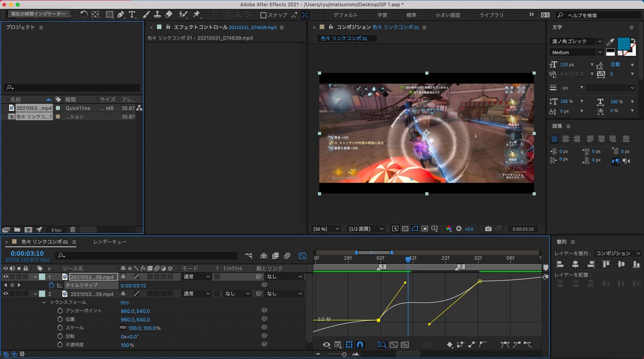The image size is (644, 359).
Task: Switch to the 学習 workspace
Action: [x=382, y=15]
